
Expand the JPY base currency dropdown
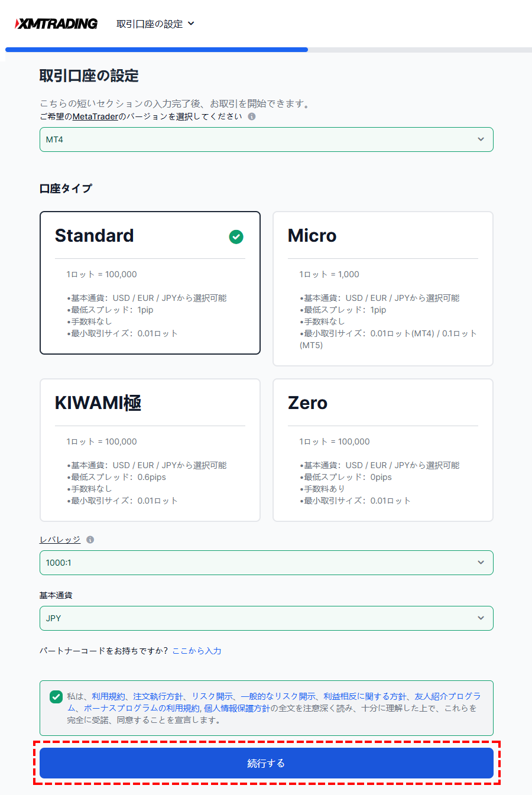click(x=267, y=618)
